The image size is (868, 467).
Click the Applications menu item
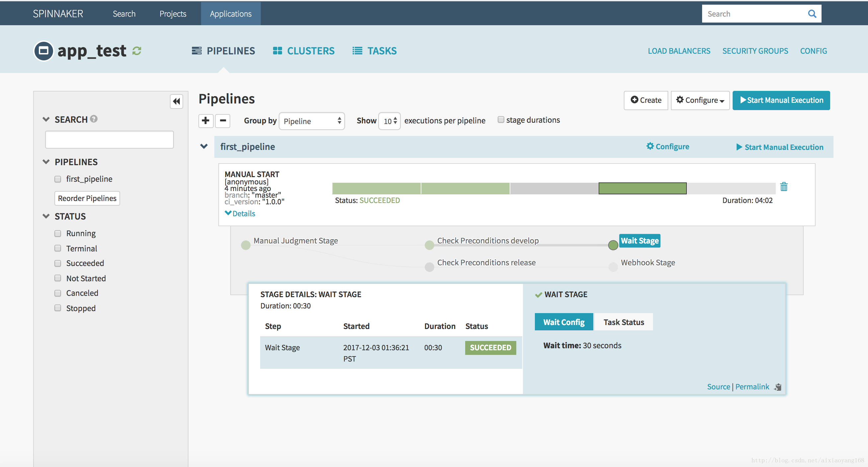coord(230,13)
